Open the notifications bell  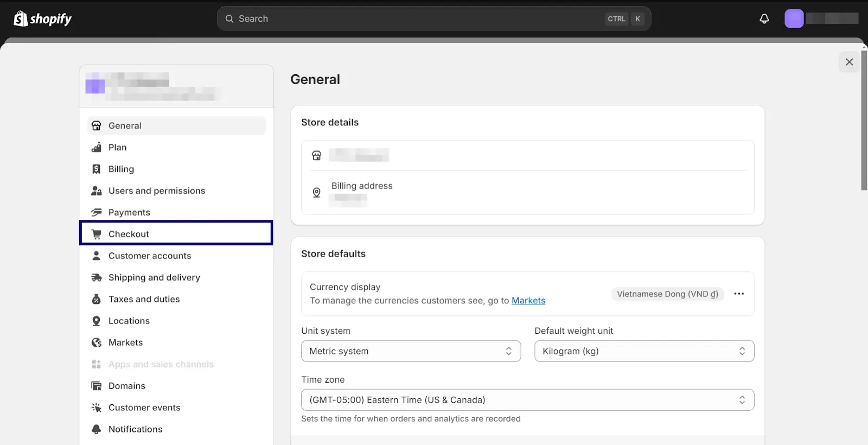(764, 19)
